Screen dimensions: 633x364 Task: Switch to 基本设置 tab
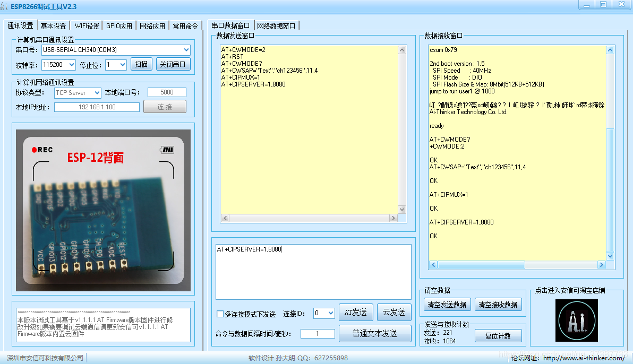coord(53,26)
